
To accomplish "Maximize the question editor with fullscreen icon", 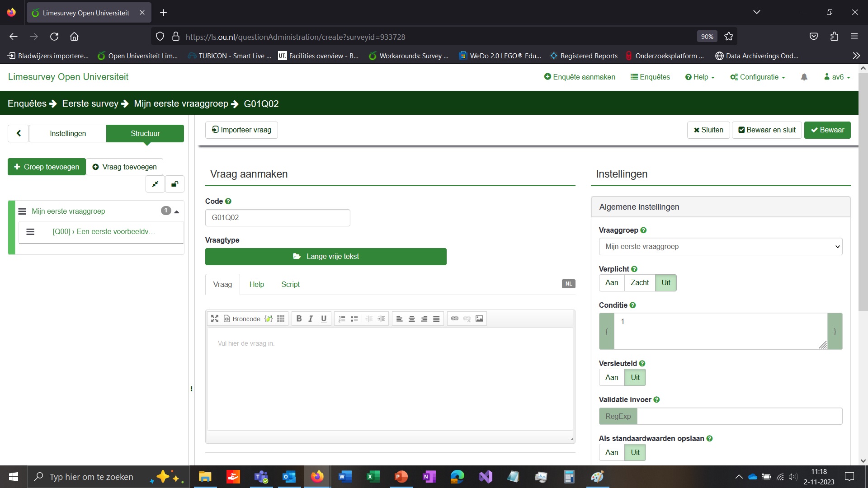I will tap(215, 319).
